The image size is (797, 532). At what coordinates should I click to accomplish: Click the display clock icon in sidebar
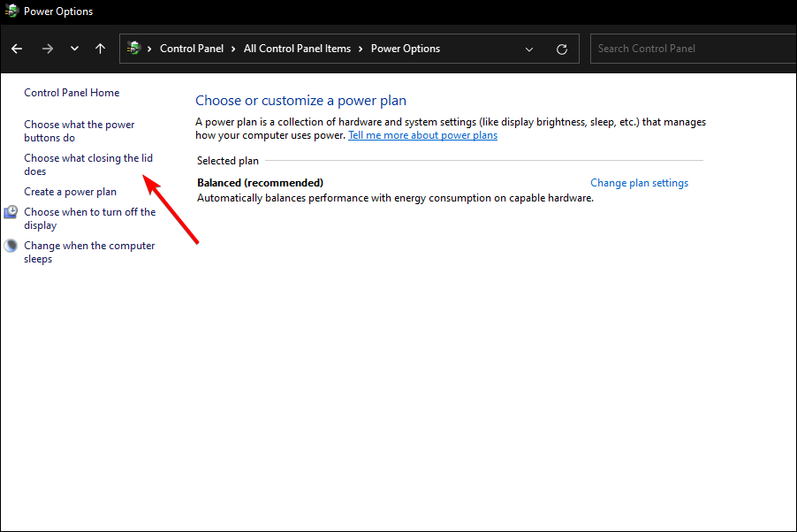11,212
